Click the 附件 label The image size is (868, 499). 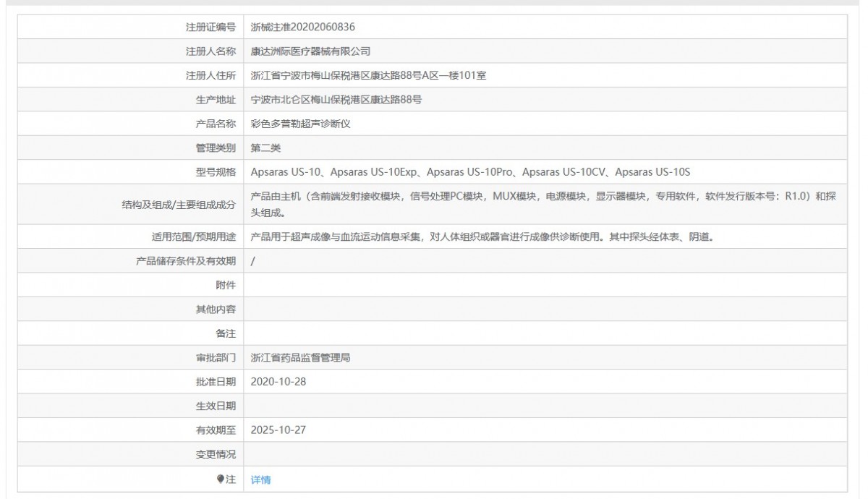coord(226,285)
